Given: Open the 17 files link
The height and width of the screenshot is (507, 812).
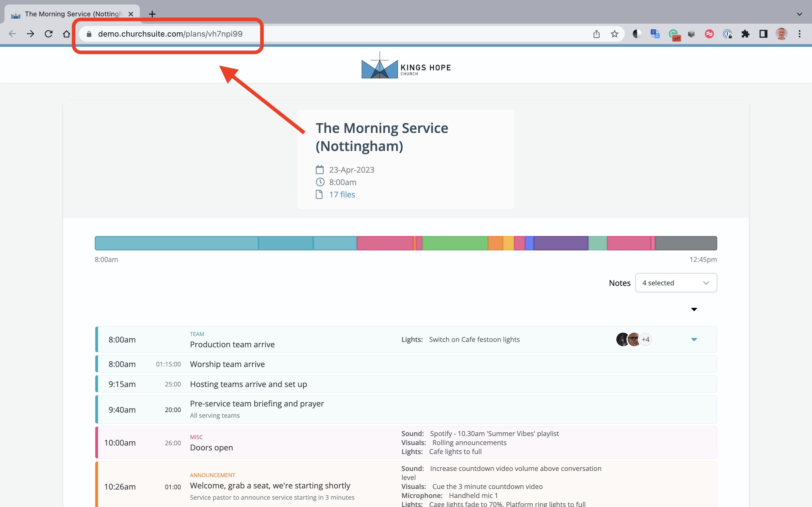Looking at the screenshot, I should (342, 194).
